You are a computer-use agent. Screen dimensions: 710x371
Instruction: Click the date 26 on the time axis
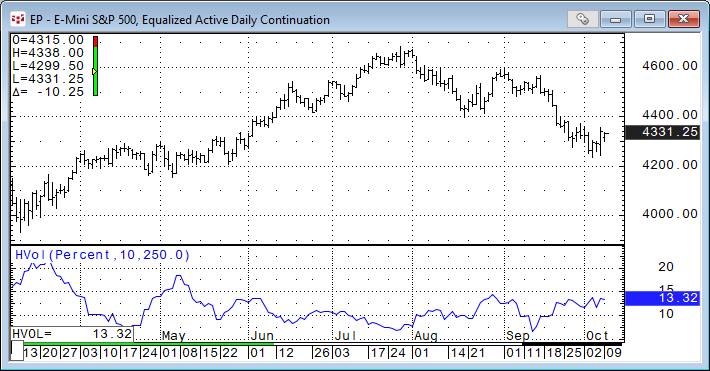(x=322, y=352)
